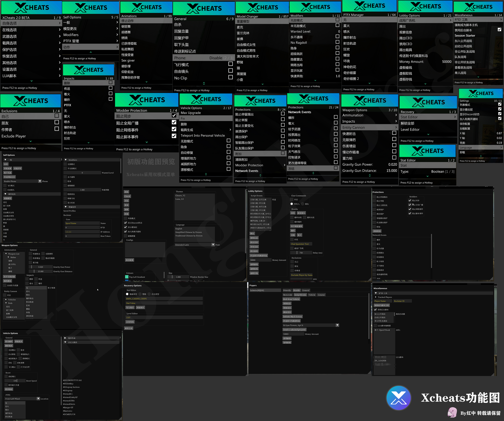Click the Spoof Name input field
This screenshot has width=504, height=421.
tap(82, 223)
